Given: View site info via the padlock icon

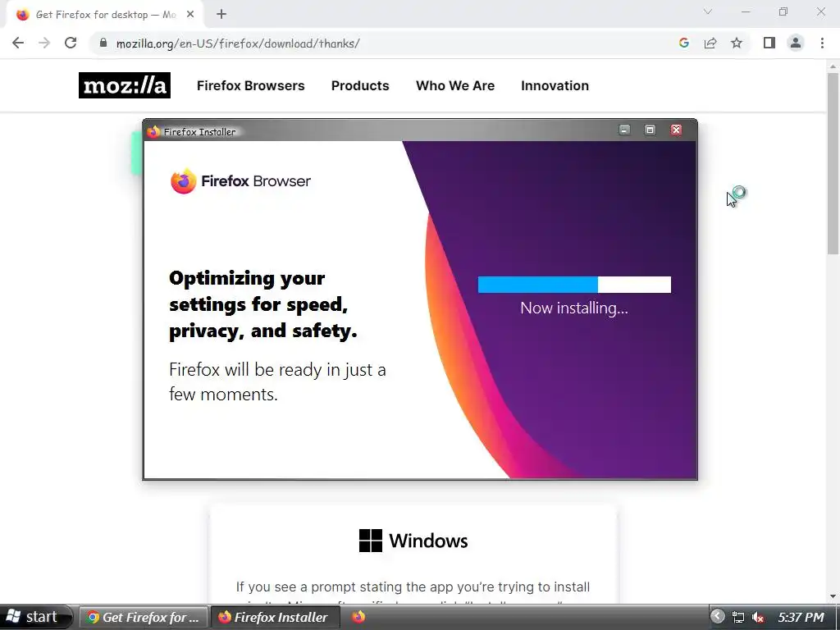Looking at the screenshot, I should pyautogui.click(x=103, y=43).
